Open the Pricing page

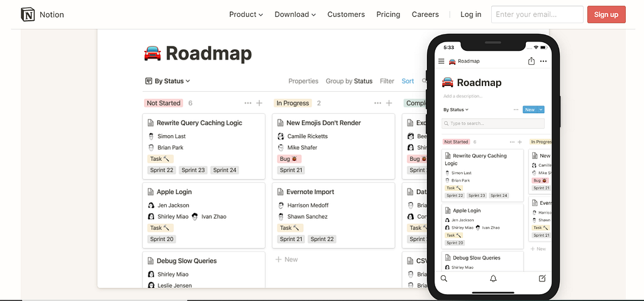click(x=388, y=14)
